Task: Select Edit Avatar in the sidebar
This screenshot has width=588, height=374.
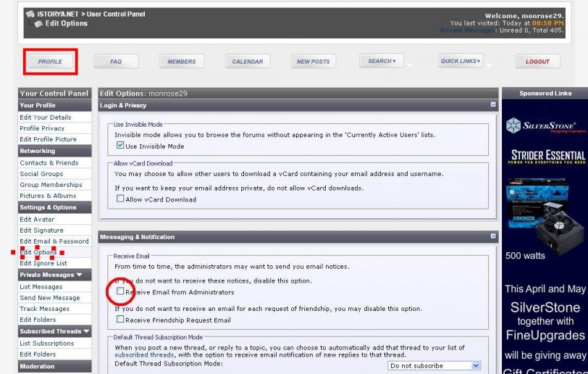Action: pyautogui.click(x=37, y=220)
